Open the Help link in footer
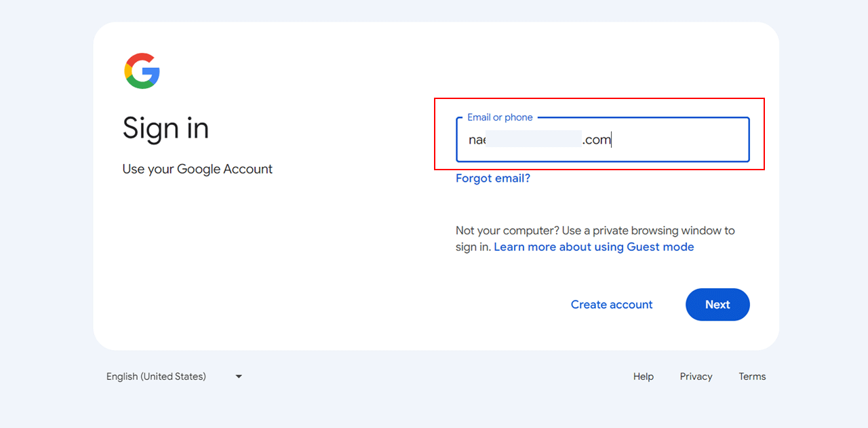The image size is (868, 428). coord(644,376)
